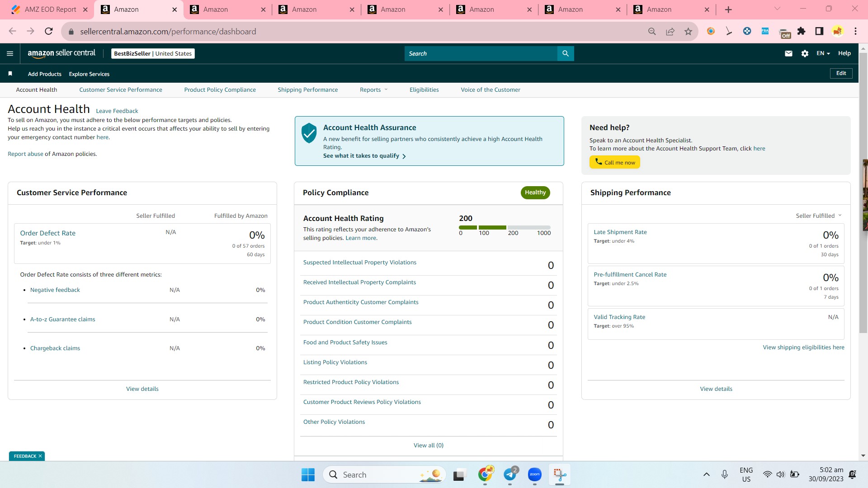Show hidden system tray icons

pos(707,474)
